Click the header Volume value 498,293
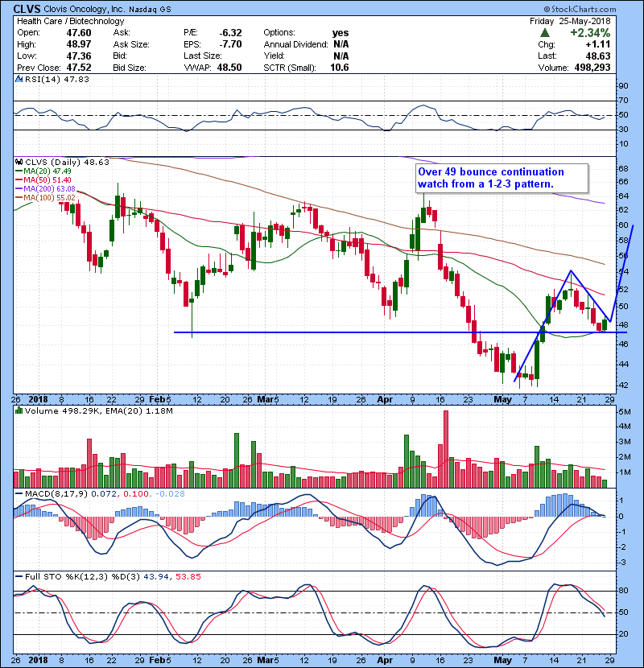Screen dimensions: 644x668 pyautogui.click(x=592, y=68)
